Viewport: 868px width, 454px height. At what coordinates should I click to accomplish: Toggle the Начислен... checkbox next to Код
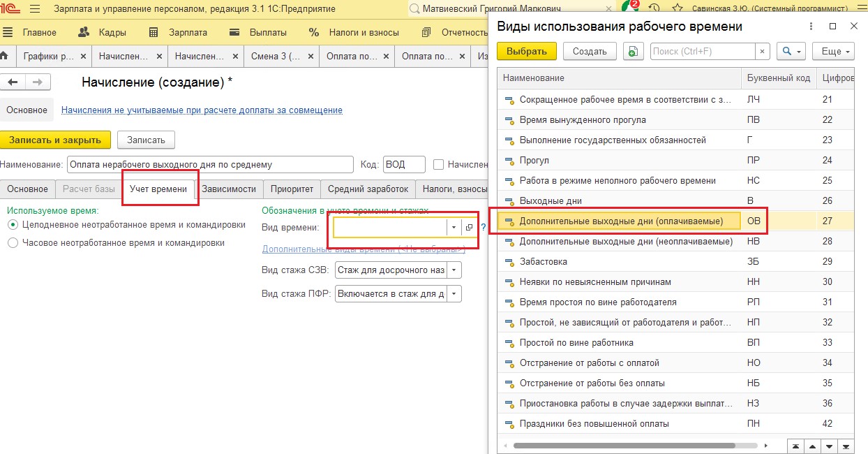(438, 165)
